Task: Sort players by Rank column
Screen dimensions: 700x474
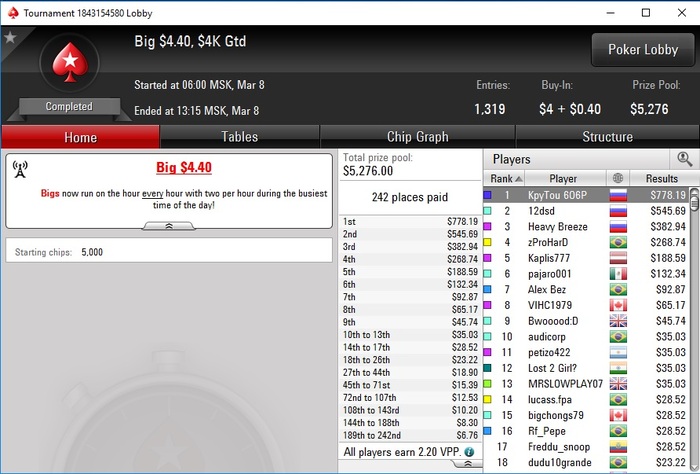Action: pyautogui.click(x=505, y=178)
